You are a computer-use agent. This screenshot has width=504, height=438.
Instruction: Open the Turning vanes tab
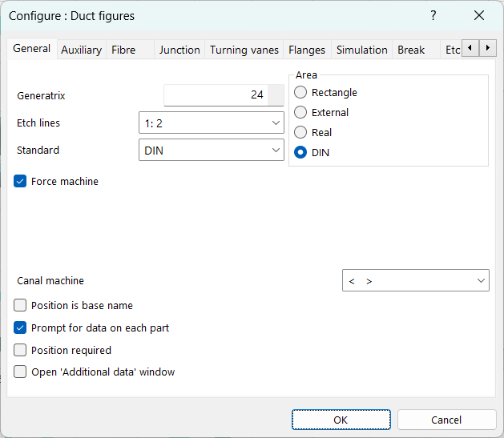(244, 50)
